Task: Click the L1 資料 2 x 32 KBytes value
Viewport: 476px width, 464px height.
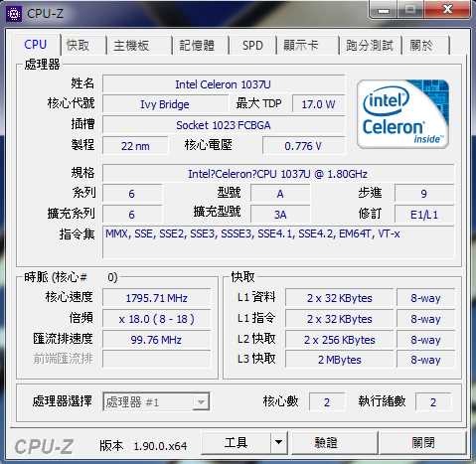Action: coord(340,298)
